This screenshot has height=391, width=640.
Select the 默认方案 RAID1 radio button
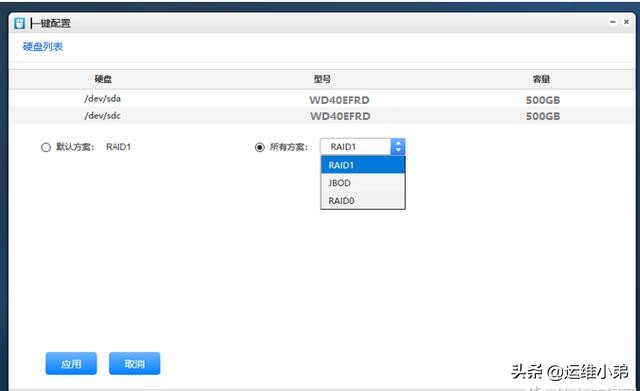[x=45, y=147]
